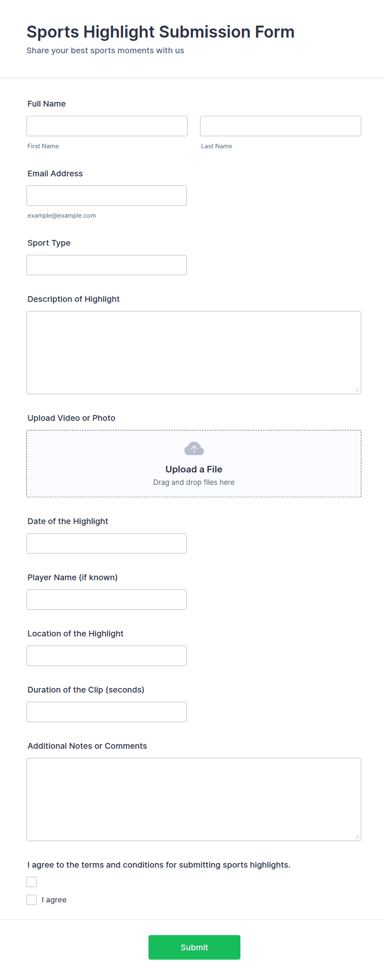Open the Date of the Highlight field
The height and width of the screenshot is (980, 384).
pos(107,543)
